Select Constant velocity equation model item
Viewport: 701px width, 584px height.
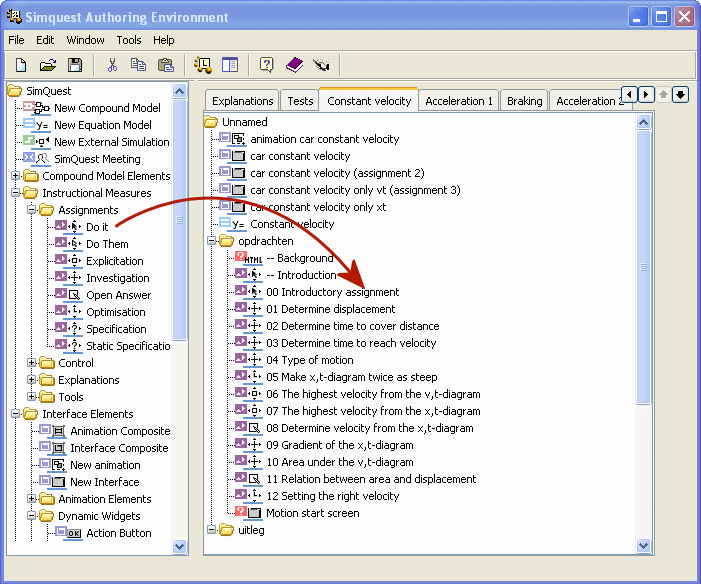coord(292,224)
